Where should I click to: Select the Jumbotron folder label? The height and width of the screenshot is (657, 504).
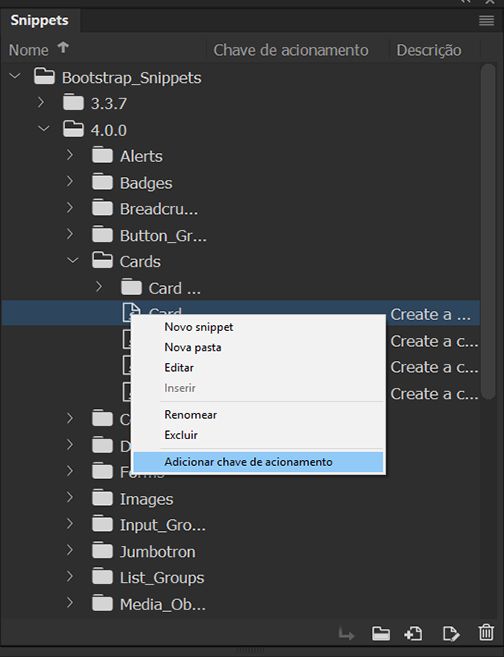point(158,551)
